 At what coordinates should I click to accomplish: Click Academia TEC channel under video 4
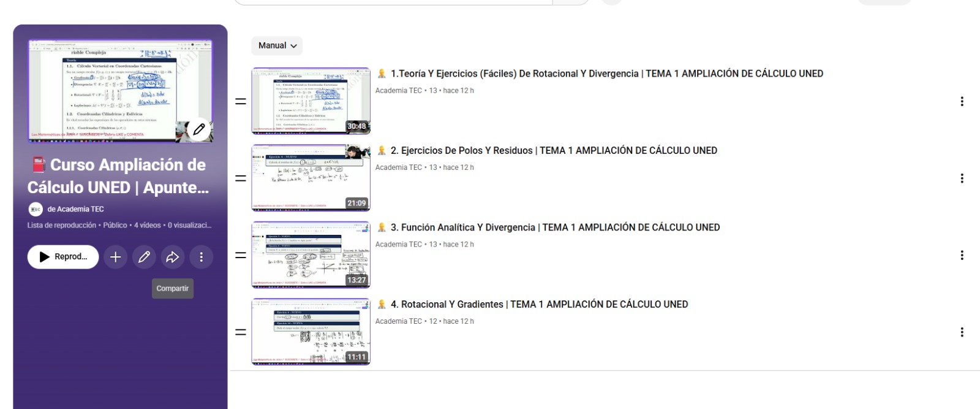399,321
